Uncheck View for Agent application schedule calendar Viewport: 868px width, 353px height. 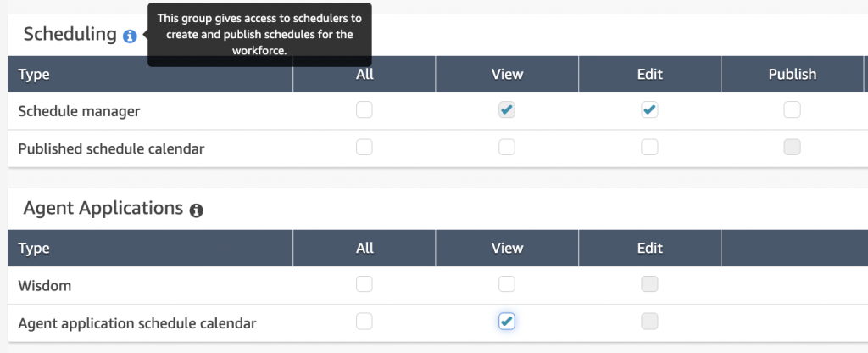pyautogui.click(x=507, y=322)
